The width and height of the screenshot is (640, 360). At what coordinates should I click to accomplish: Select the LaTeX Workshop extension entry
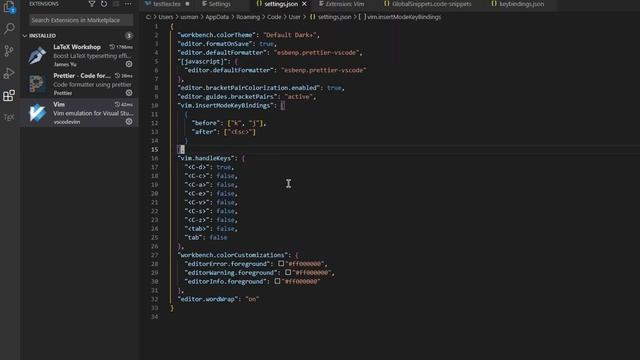pos(80,55)
